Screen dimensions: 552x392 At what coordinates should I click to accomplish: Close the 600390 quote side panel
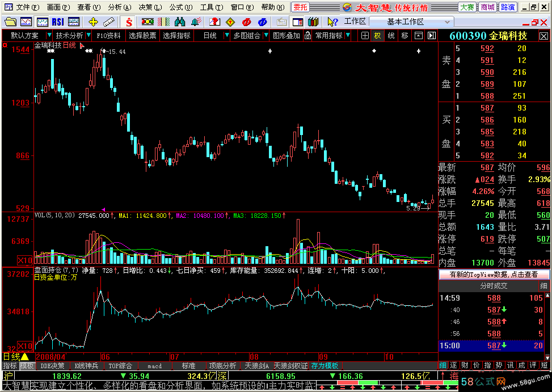[543, 36]
